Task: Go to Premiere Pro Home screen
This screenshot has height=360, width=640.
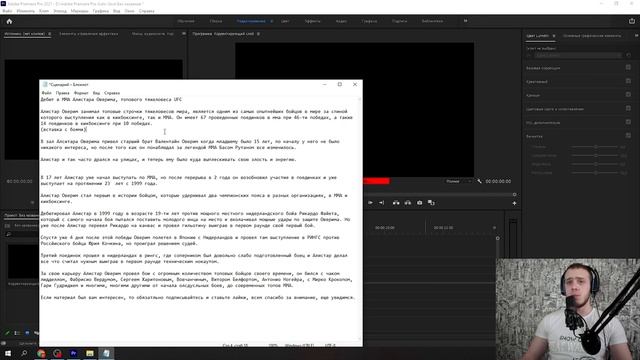Action: coord(9,21)
